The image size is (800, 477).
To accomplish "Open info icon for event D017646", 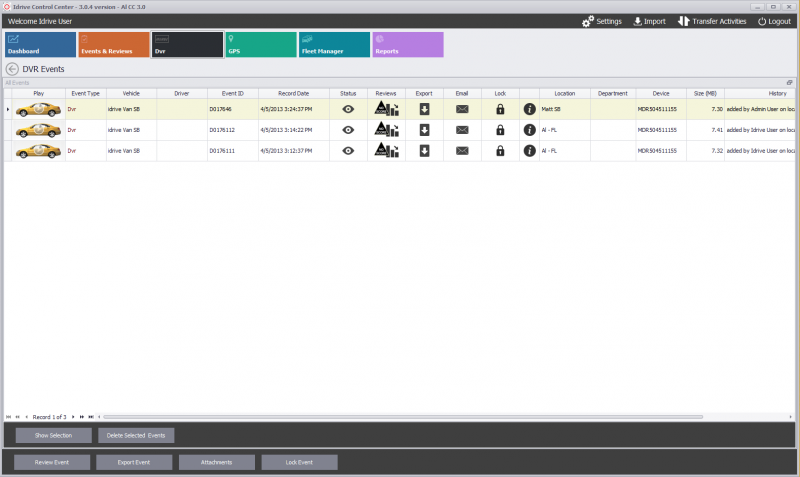I will (530, 108).
